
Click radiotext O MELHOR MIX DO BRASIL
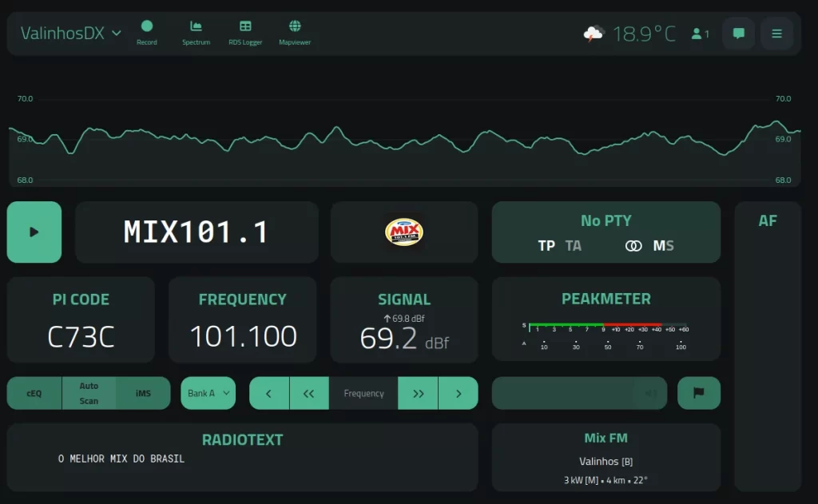[121, 458]
